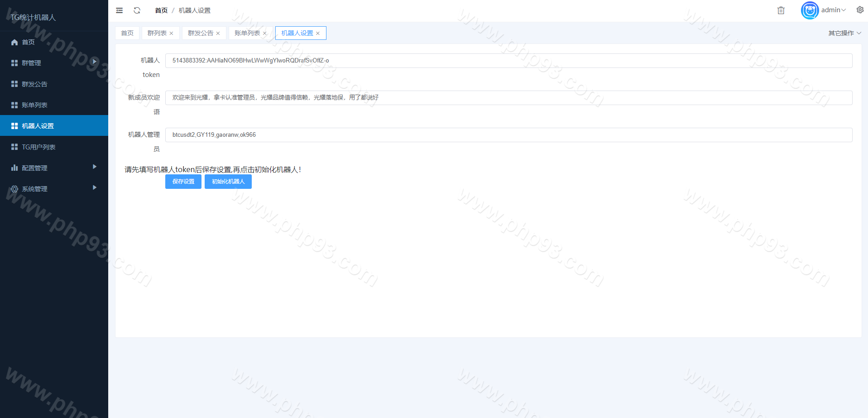The image size is (868, 418).
Task: Collapse the sidebar with the hamburger icon
Action: [x=120, y=10]
